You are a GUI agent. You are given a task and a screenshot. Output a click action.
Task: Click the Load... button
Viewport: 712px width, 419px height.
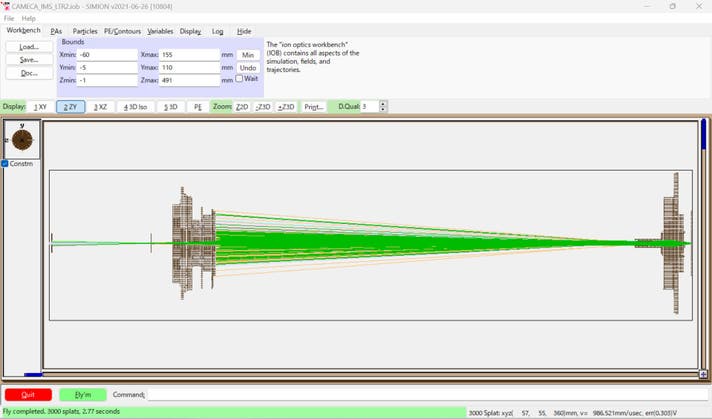click(29, 47)
